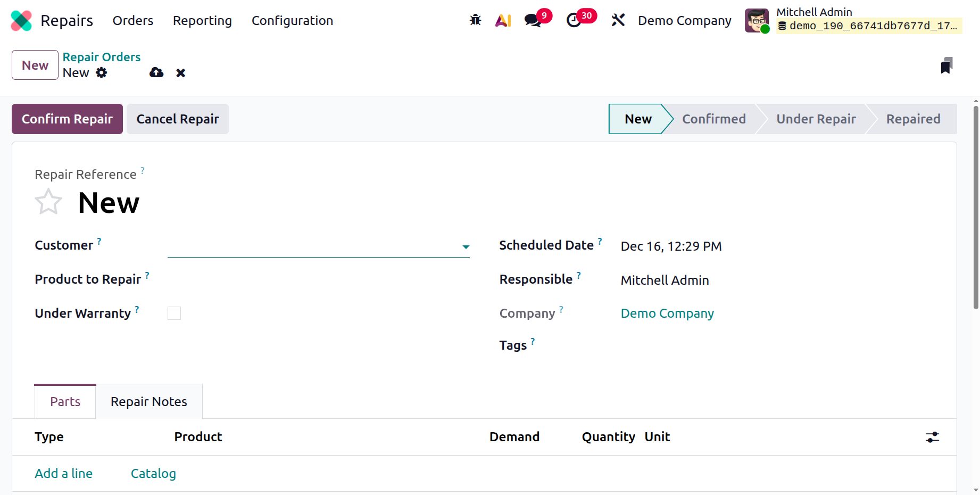Enable the Under Warranty checkbox
The width and height of the screenshot is (980, 495).
tap(173, 313)
